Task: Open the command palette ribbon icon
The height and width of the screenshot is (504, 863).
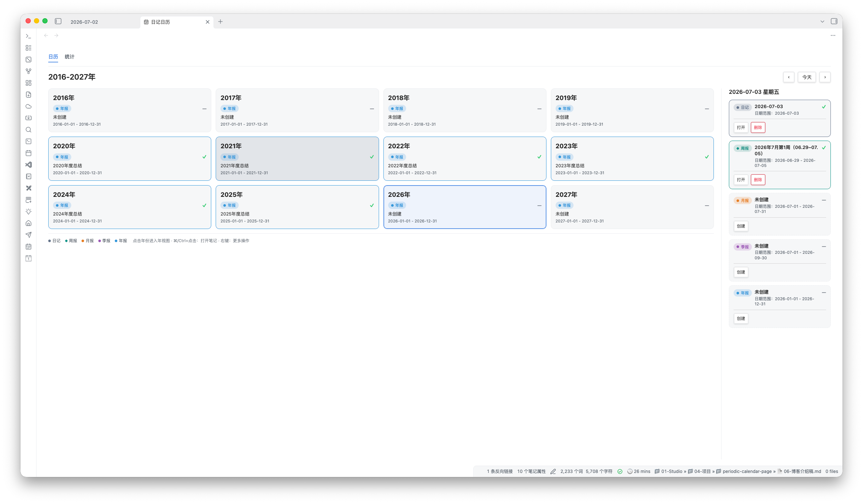Action: [29, 36]
